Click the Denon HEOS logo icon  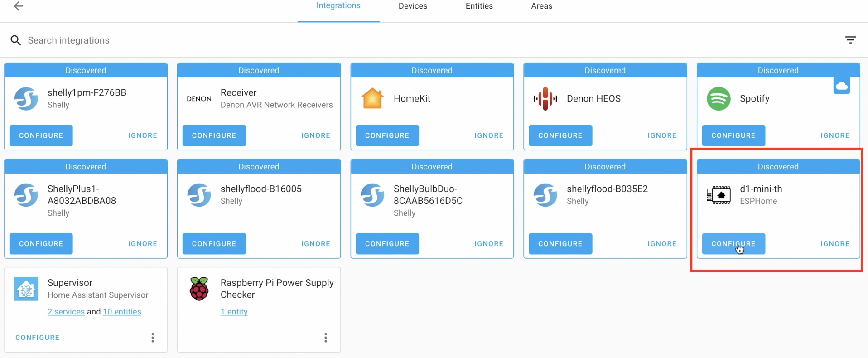[545, 98]
